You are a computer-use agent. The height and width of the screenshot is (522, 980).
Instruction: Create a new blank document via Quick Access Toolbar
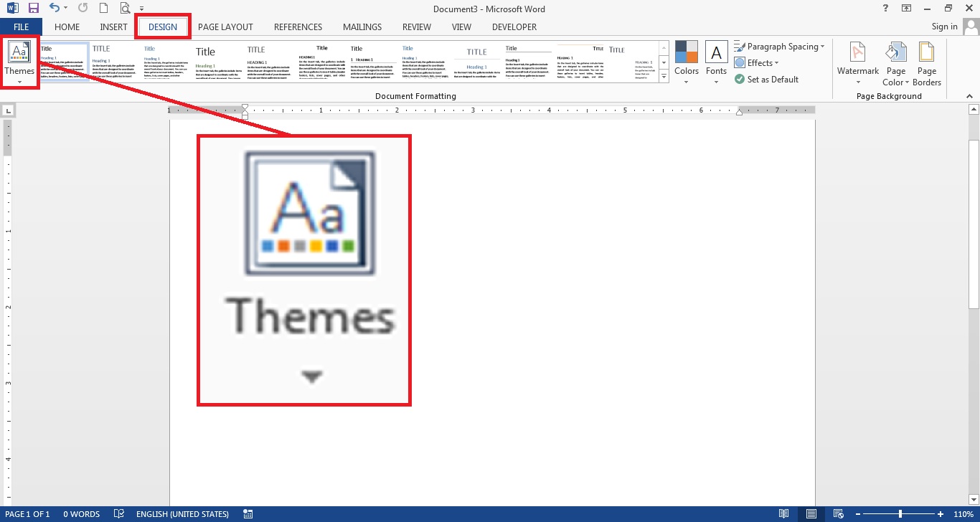(103, 8)
